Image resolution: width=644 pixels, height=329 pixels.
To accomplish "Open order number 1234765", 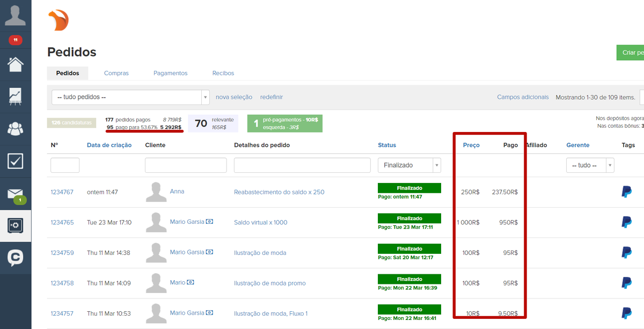I will 62,222.
